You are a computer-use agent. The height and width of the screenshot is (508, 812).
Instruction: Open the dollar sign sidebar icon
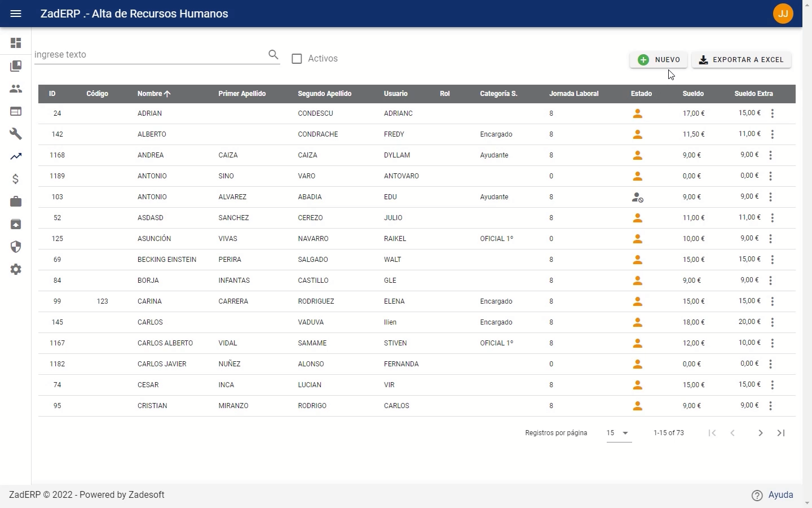[16, 179]
